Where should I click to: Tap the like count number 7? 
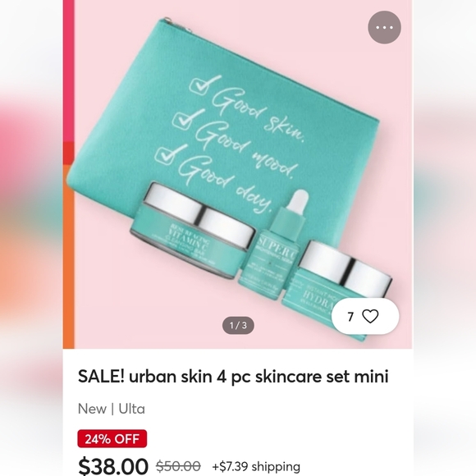click(350, 317)
